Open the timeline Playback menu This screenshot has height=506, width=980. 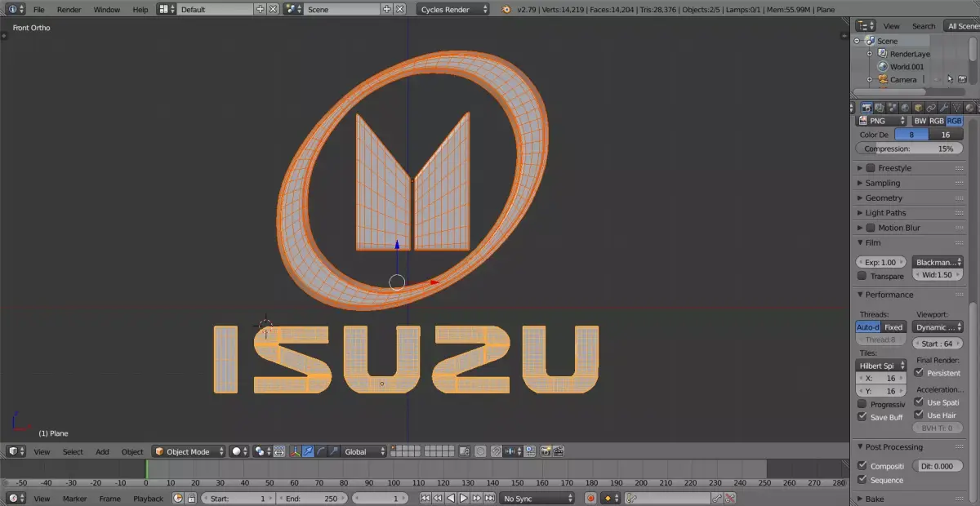(x=148, y=498)
